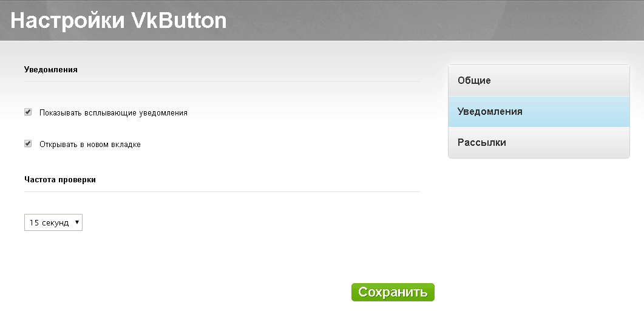The image size is (644, 319).
Task: Click the frequency dropdown's small arrow
Action: point(77,222)
